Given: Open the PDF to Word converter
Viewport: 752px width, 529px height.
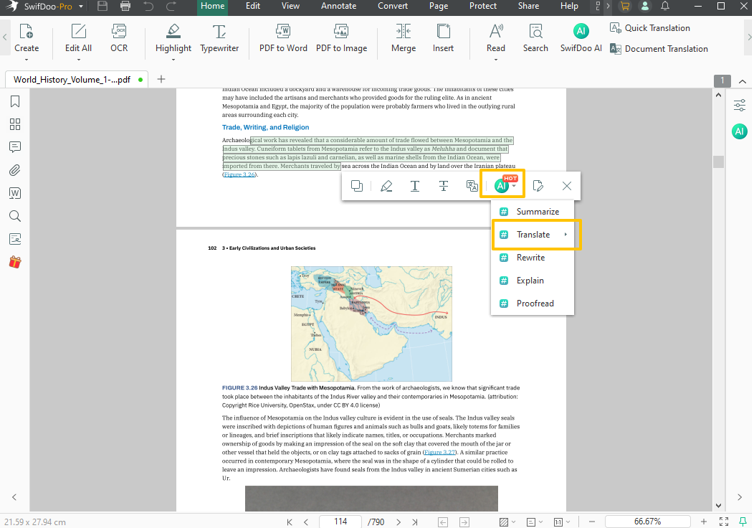Looking at the screenshot, I should tap(283, 38).
